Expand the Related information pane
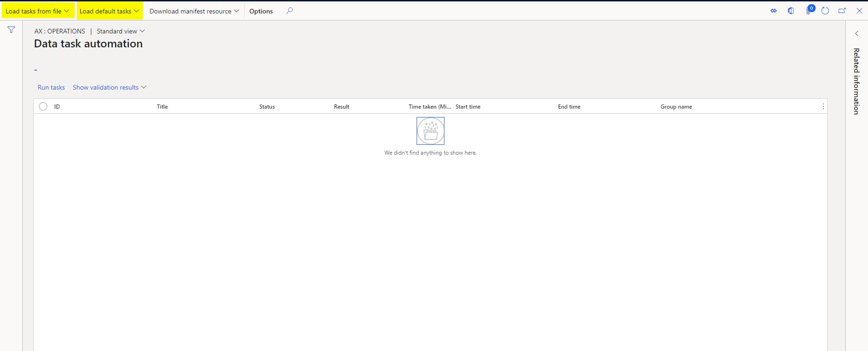Image resolution: width=868 pixels, height=351 pixels. (856, 33)
